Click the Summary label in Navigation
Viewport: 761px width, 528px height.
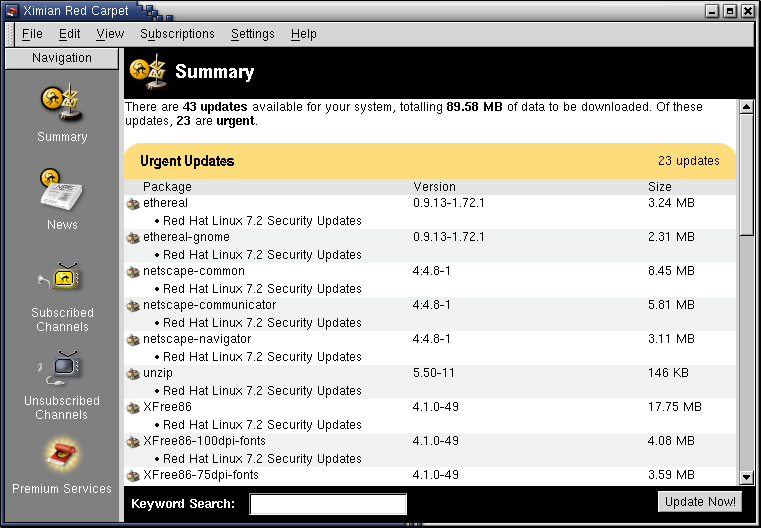tap(62, 137)
